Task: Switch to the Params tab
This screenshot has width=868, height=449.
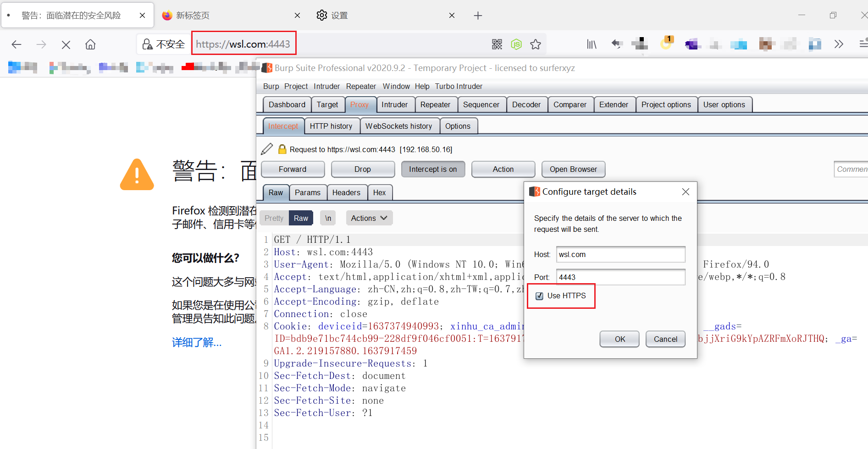Action: (x=308, y=192)
